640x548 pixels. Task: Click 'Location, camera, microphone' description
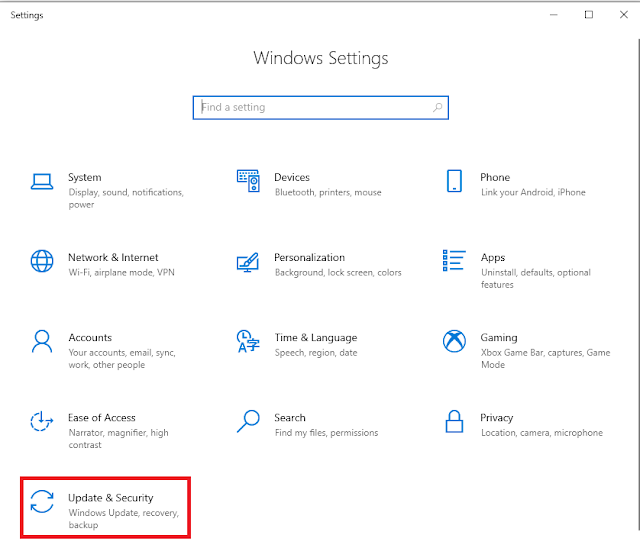tap(542, 433)
